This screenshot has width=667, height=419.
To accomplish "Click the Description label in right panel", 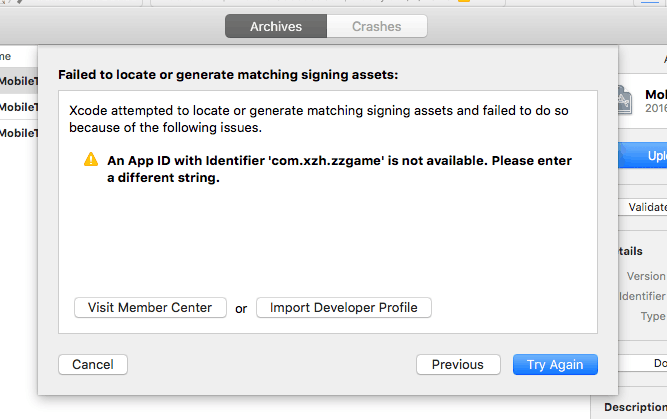I will 634,408.
